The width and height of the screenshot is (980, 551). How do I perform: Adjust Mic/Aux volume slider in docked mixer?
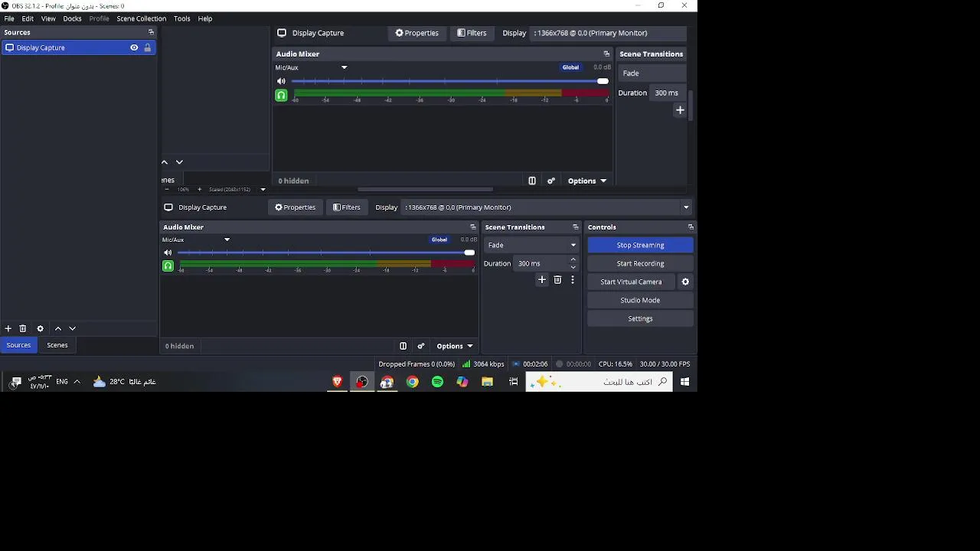[326, 253]
